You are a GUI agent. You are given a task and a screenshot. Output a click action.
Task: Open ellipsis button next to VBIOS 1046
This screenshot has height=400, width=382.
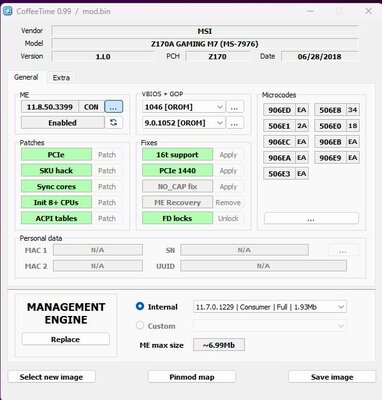[x=235, y=107]
